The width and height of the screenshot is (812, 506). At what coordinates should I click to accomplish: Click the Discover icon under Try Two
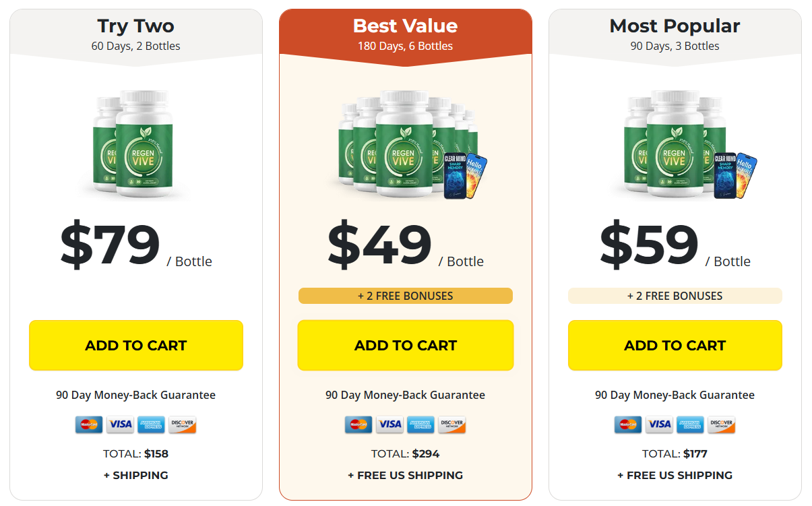[x=182, y=424]
